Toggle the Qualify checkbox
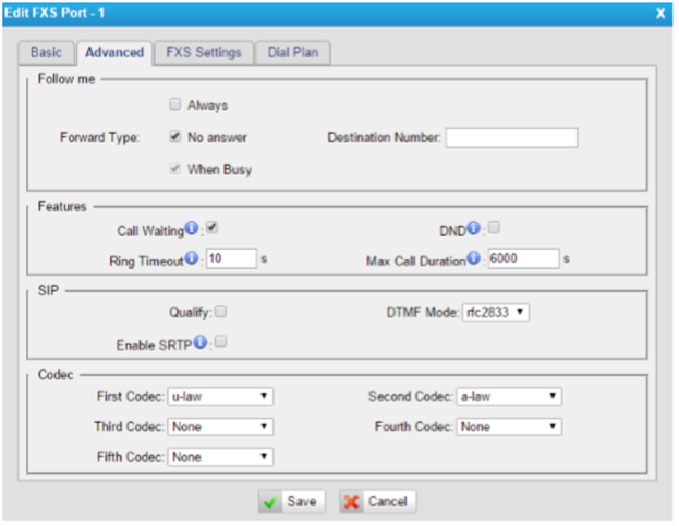679x526 pixels. coord(220,311)
